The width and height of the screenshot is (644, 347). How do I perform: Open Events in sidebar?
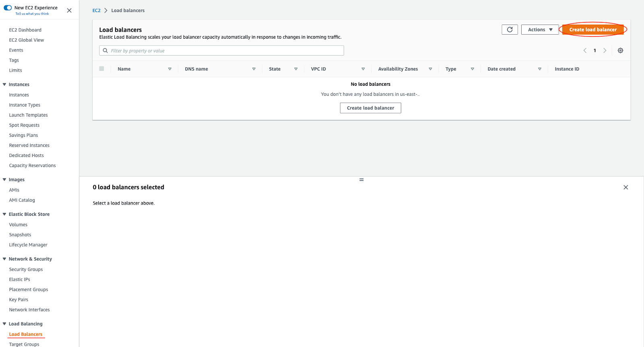[x=16, y=50]
